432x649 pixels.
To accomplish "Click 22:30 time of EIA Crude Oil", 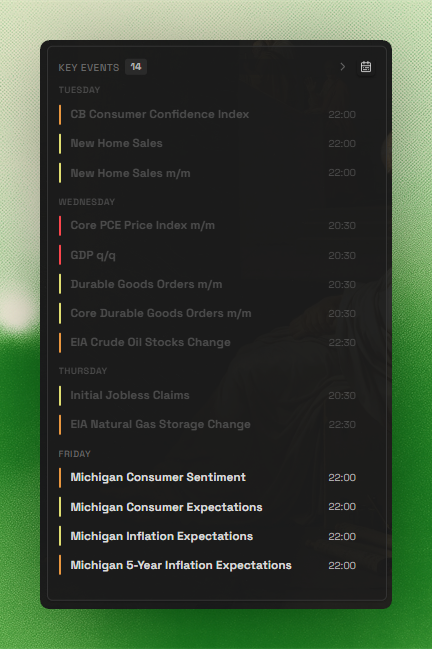I will (x=342, y=343).
